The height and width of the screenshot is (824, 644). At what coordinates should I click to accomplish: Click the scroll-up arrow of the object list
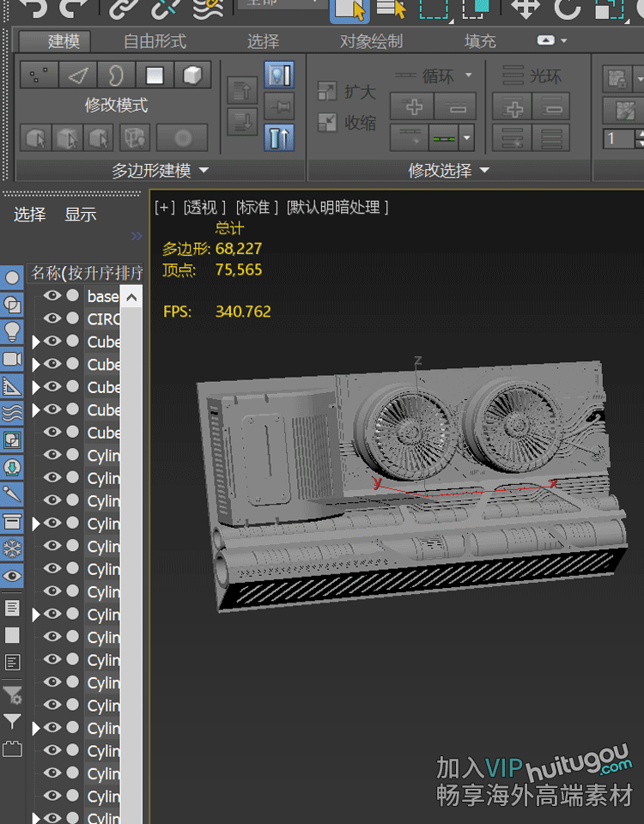pyautogui.click(x=131, y=298)
